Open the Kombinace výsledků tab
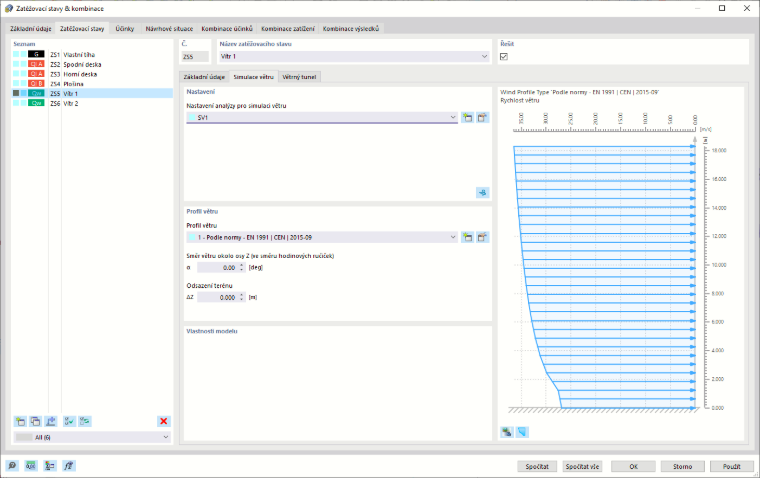760x478 pixels. pyautogui.click(x=351, y=29)
